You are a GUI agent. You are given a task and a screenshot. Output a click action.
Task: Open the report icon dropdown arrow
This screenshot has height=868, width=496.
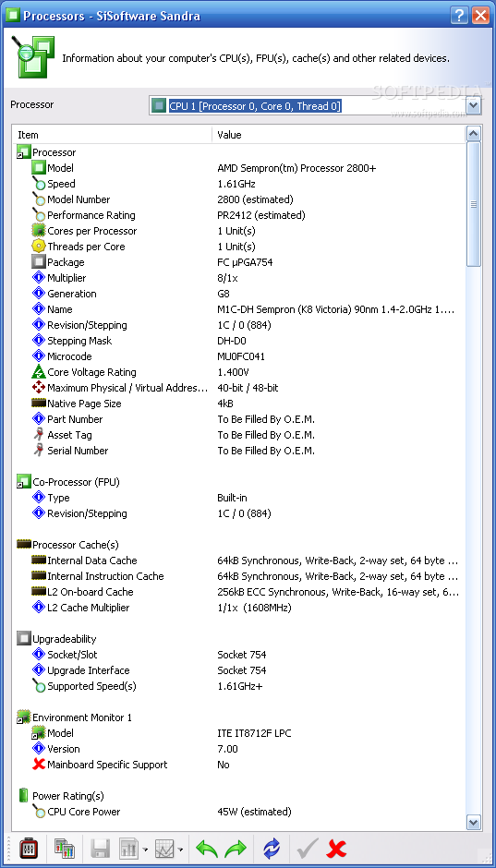click(145, 849)
